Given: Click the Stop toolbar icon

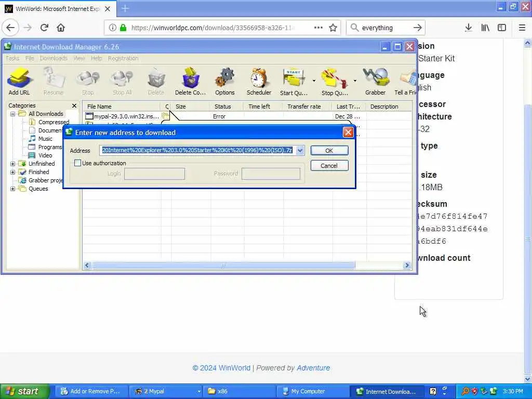Looking at the screenshot, I should click(x=87, y=82).
